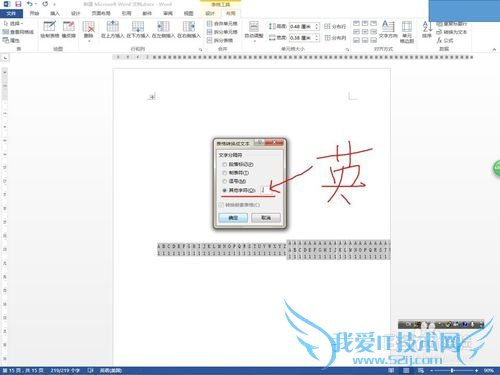Screen dimensions: 500x375
Task: Click 在左侧插入 (Insert Left)
Action: click(163, 29)
